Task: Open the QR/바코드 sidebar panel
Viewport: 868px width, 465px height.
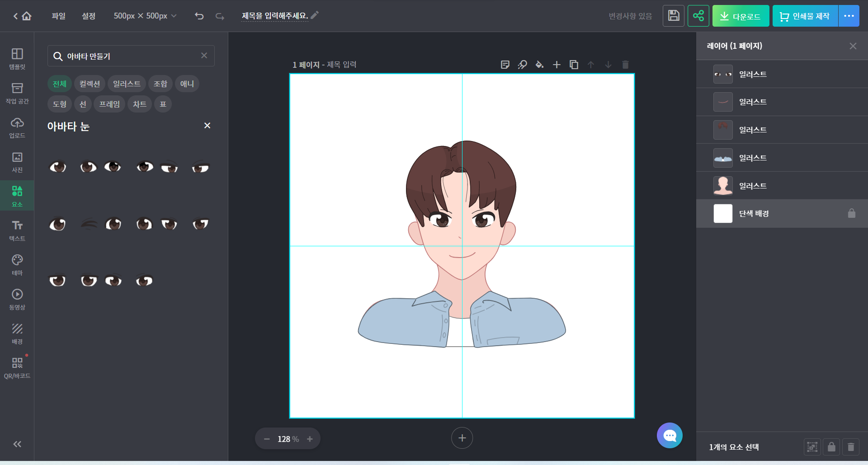Action: [17, 368]
